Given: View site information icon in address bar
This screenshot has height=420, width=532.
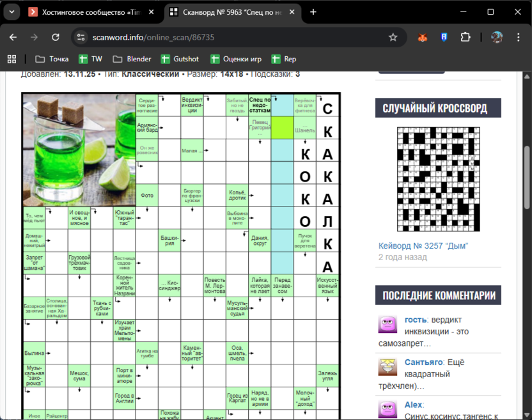Looking at the screenshot, I should [x=81, y=37].
